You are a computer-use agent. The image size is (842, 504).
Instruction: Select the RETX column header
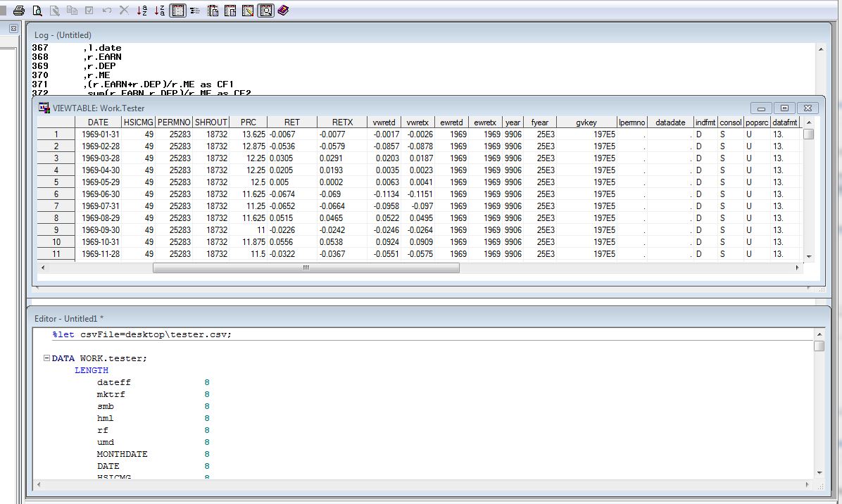click(342, 122)
